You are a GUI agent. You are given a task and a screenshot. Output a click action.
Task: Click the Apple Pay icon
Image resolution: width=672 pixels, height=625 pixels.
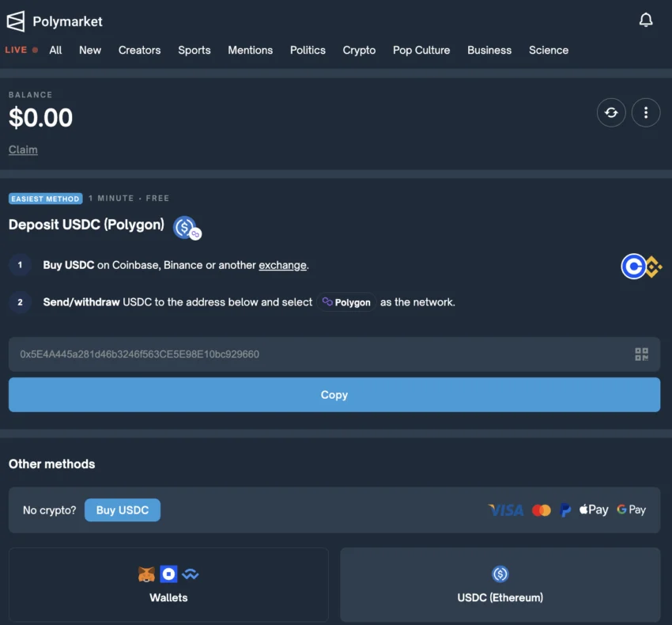tap(594, 509)
